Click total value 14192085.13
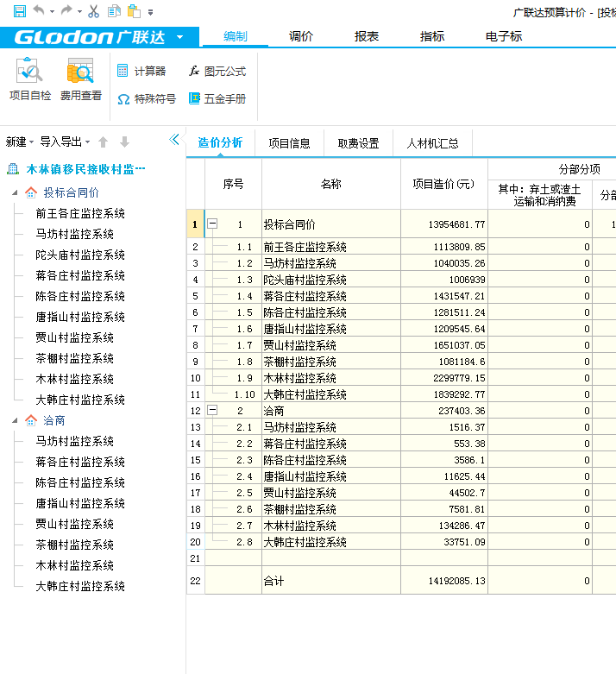Image resolution: width=616 pixels, height=674 pixels. (x=444, y=581)
